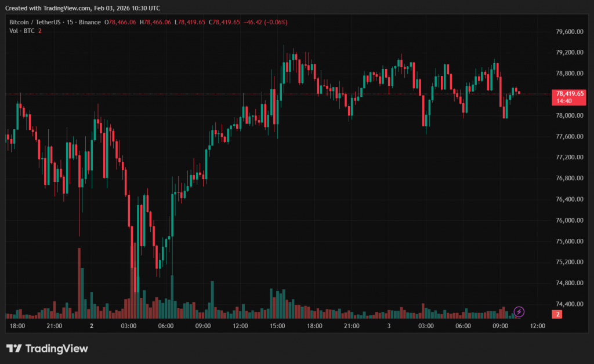Screen dimensions: 594x364
Task: Click the candle countdown timer 14:40
Action: point(564,101)
